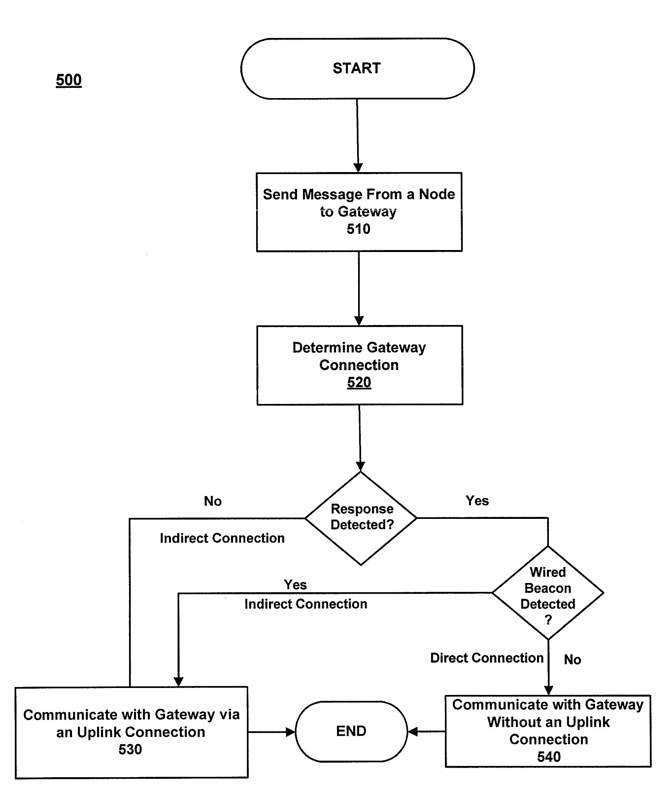
Task: Select the 'Yes' branch label on Response Detected
Action: [494, 485]
